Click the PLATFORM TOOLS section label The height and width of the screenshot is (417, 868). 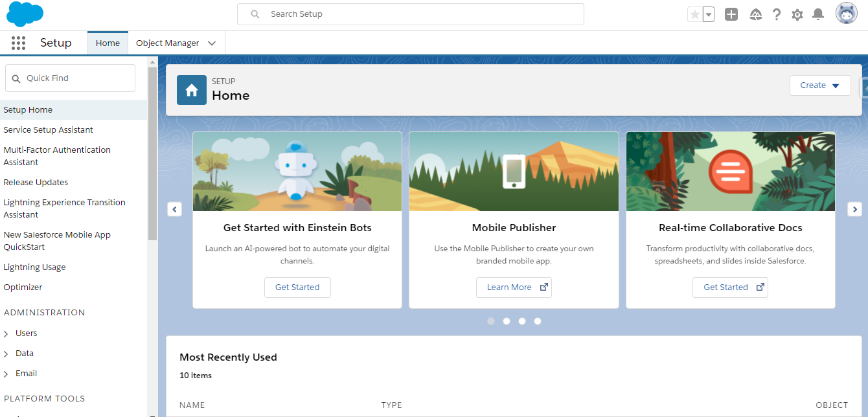(44, 399)
